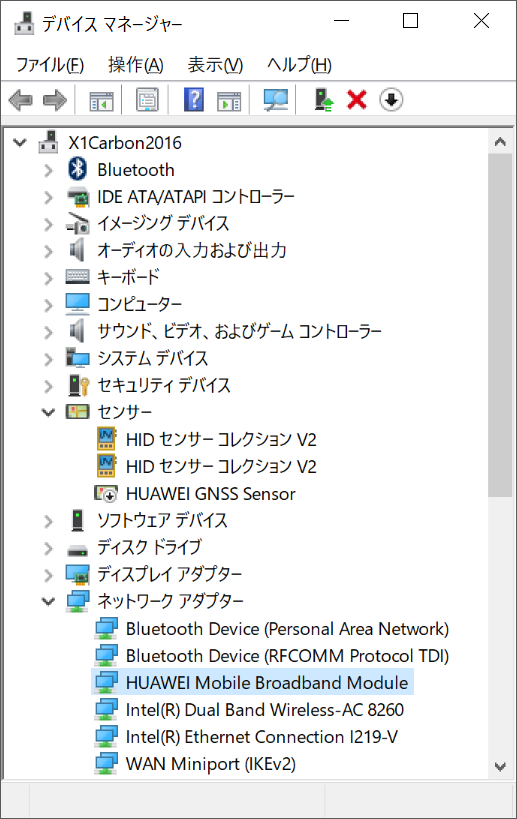
Task: Click the disable device down-arrow icon
Action: [391, 100]
